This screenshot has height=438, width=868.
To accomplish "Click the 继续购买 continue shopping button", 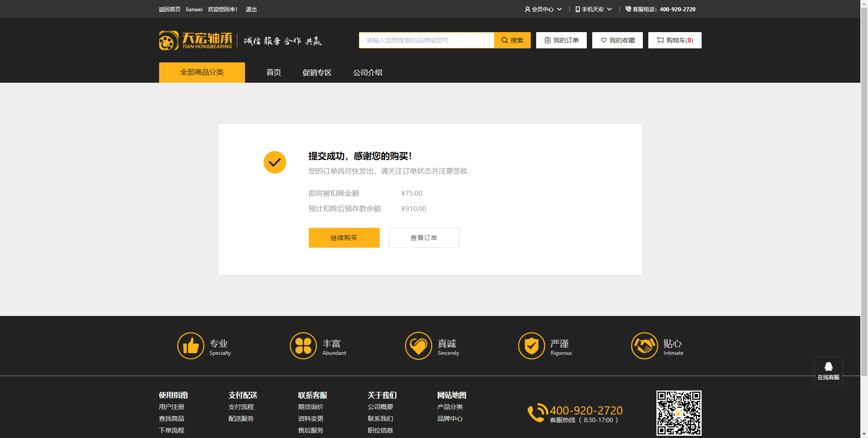I will pos(344,238).
